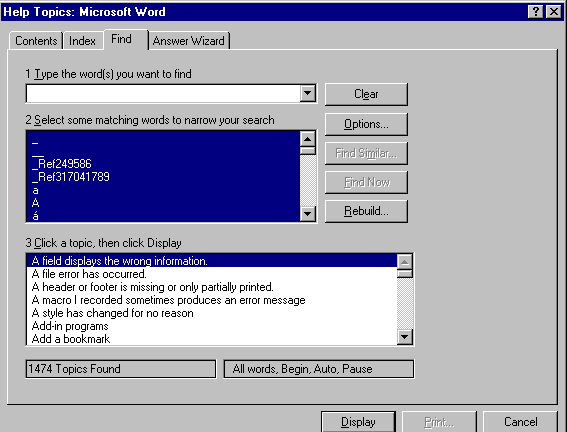This screenshot has height=432, width=567.
Task: Click the matching words list down arrow
Action: (x=308, y=214)
